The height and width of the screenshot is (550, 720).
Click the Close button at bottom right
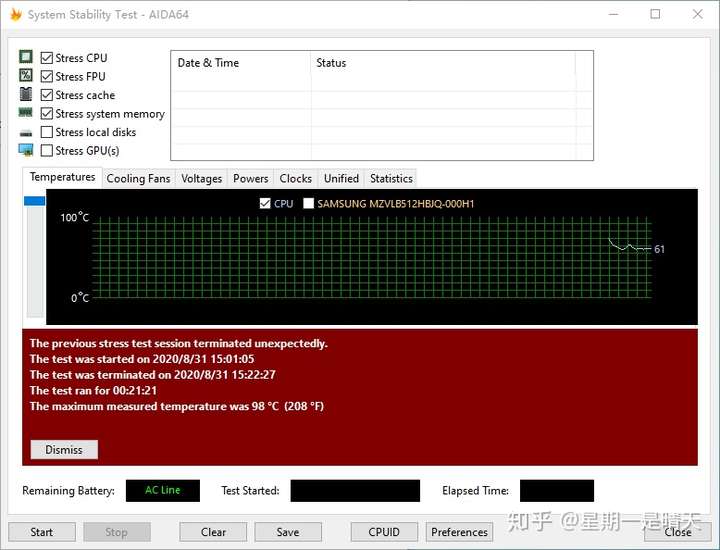coord(677,532)
